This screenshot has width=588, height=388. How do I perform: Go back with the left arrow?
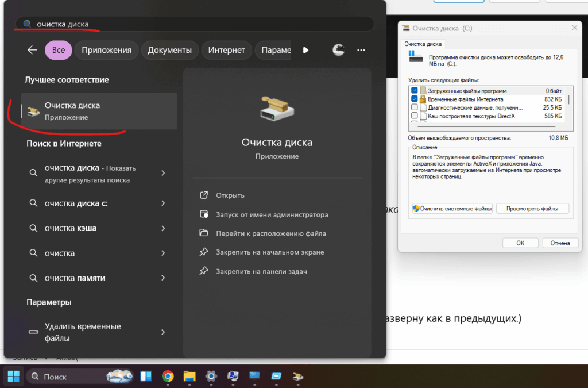point(32,50)
